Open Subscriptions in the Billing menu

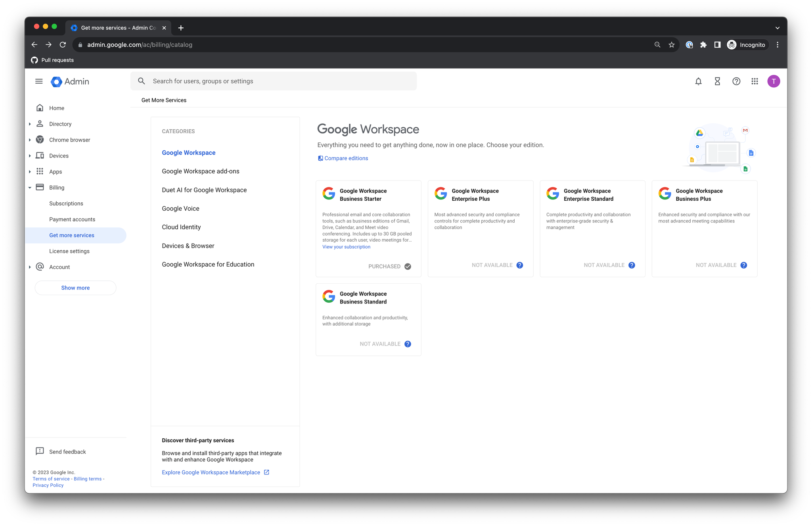pyautogui.click(x=66, y=203)
